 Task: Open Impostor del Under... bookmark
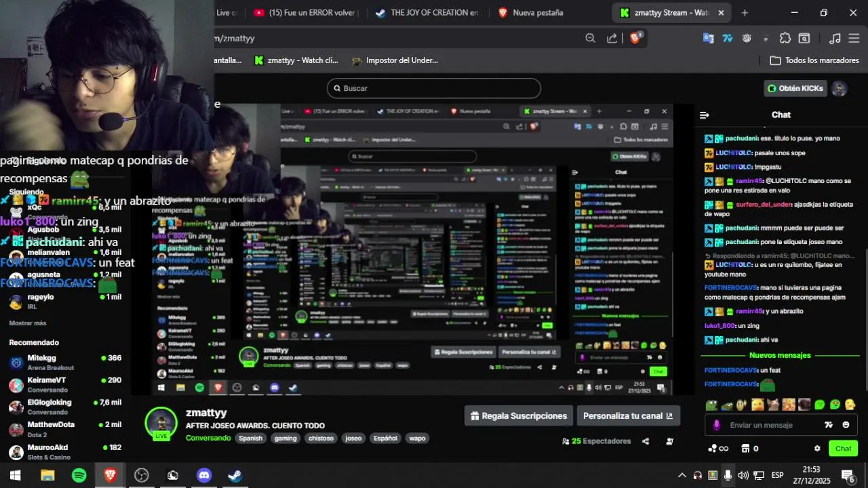(x=395, y=60)
